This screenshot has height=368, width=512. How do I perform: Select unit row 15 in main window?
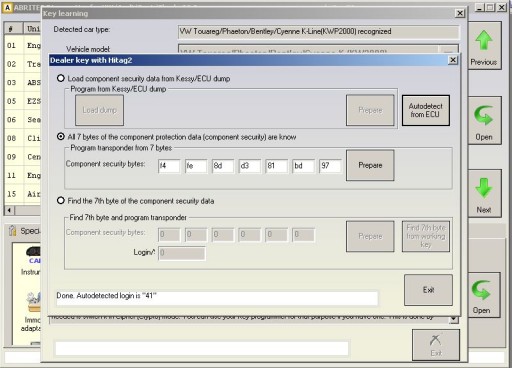tap(23, 194)
